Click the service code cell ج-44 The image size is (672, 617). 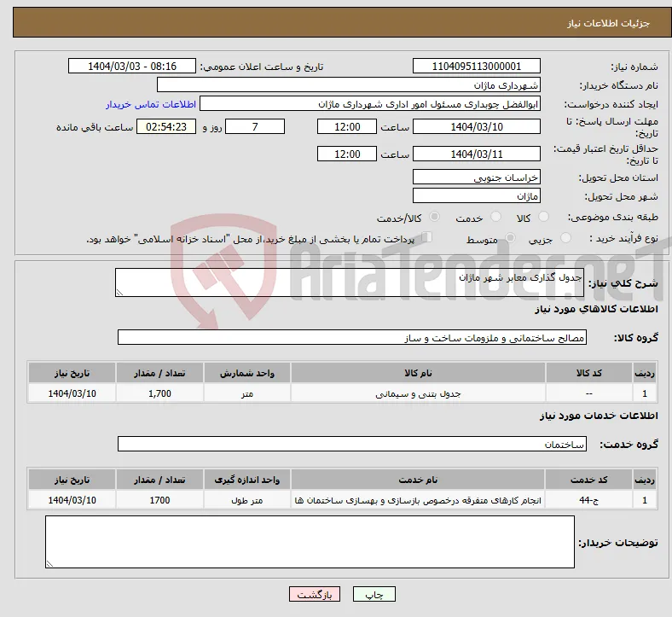point(589,500)
